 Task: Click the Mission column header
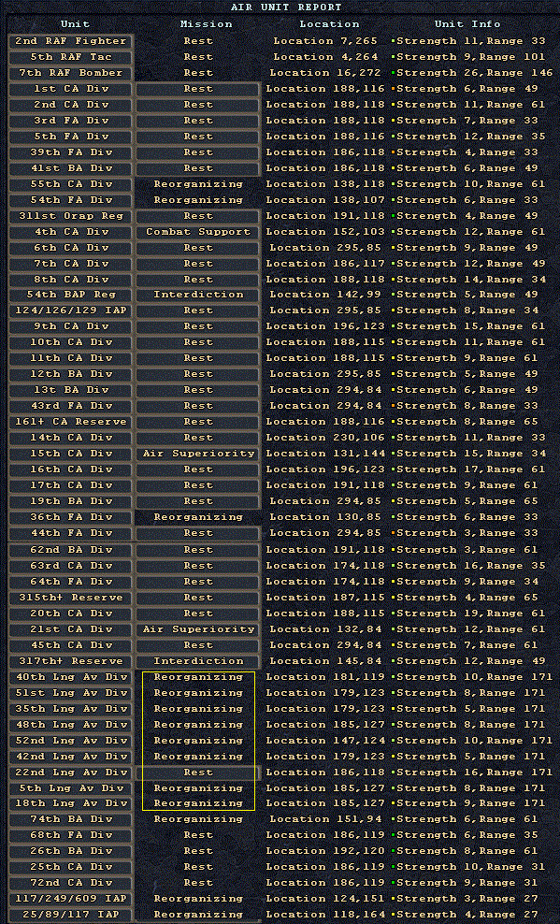click(x=206, y=24)
